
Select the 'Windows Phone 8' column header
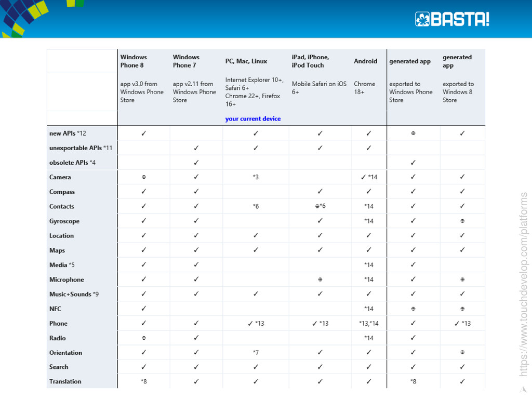(134, 61)
